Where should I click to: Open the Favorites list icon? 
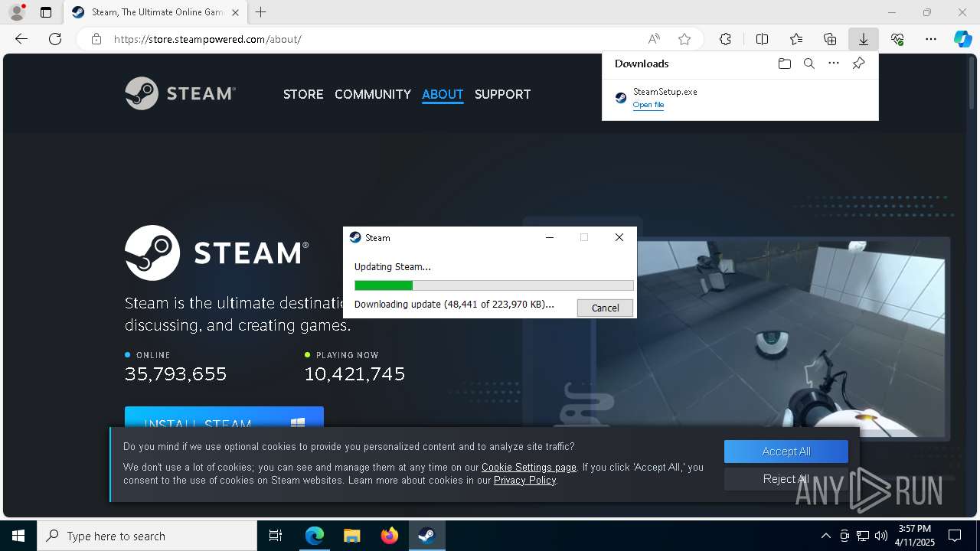(796, 39)
